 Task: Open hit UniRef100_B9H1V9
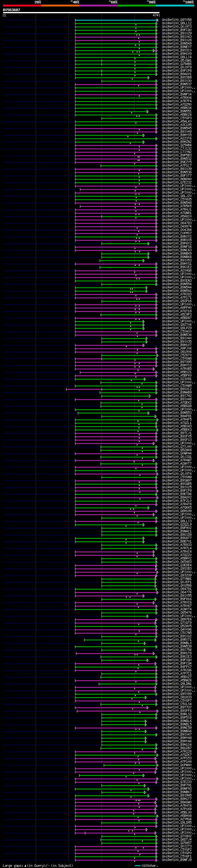click(177, 54)
